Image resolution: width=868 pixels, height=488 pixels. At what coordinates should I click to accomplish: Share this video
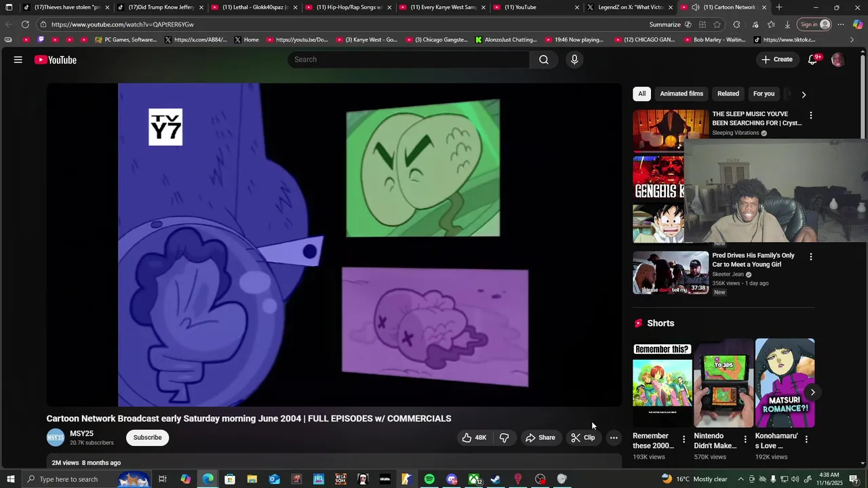tap(540, 438)
